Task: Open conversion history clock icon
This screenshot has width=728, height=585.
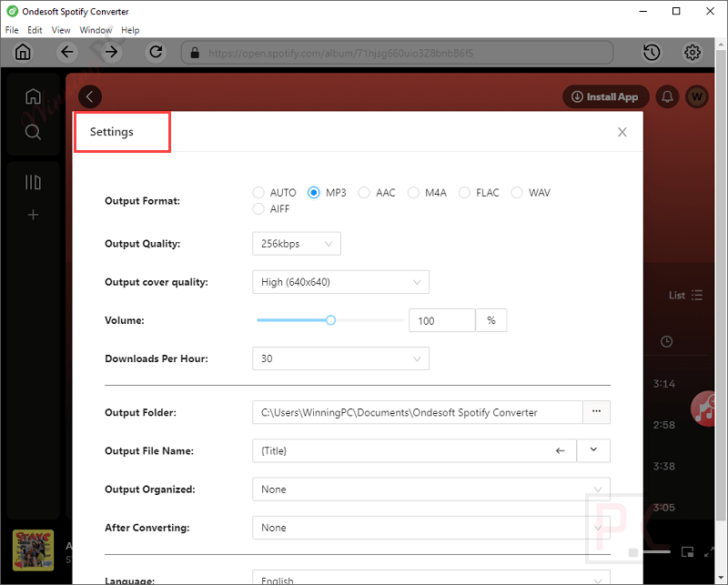Action: tap(652, 53)
